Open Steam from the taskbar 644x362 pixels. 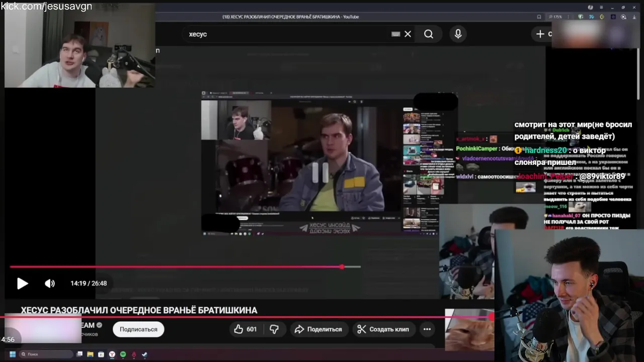(144, 354)
